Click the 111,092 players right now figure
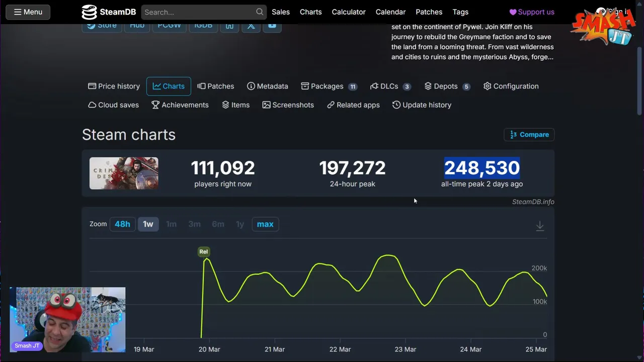Image resolution: width=644 pixels, height=362 pixels. click(x=223, y=168)
